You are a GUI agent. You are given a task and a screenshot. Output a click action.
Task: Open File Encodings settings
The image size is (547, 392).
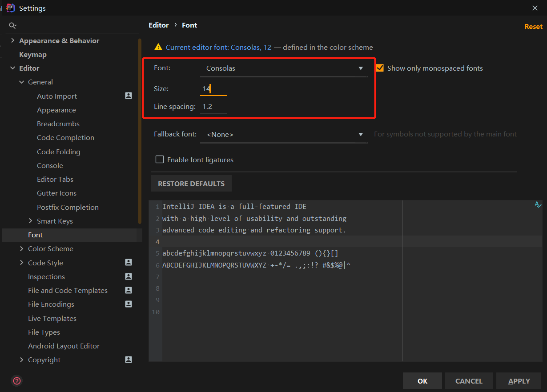[x=51, y=304]
